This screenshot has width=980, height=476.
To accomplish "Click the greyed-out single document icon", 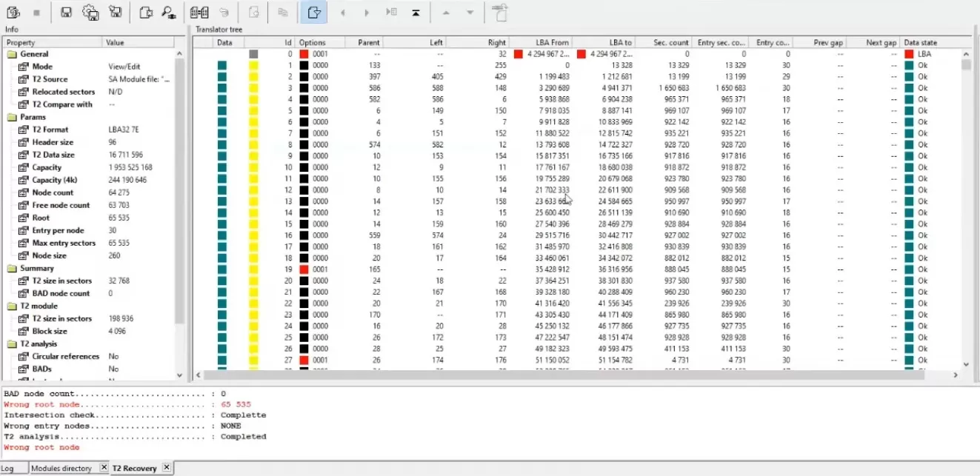I will pyautogui.click(x=254, y=12).
